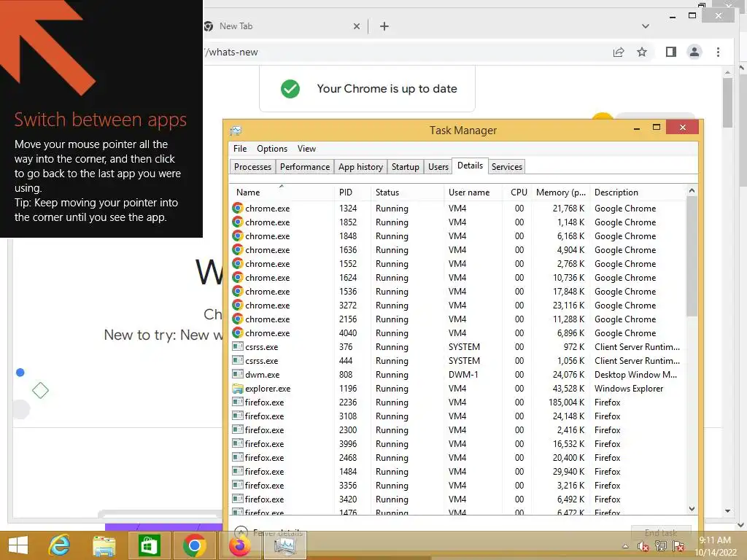The width and height of the screenshot is (747, 560).
Task: Open a new Chrome tab with plus button
Action: coord(384,27)
